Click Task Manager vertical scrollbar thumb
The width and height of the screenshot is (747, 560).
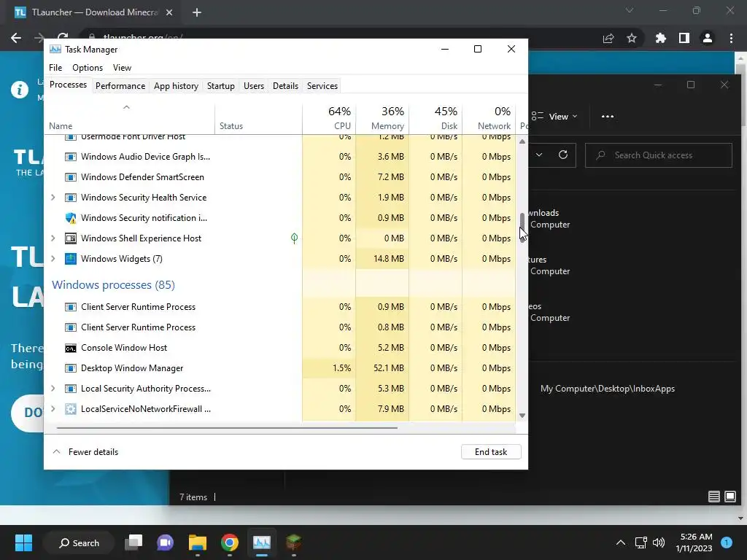tap(522, 227)
